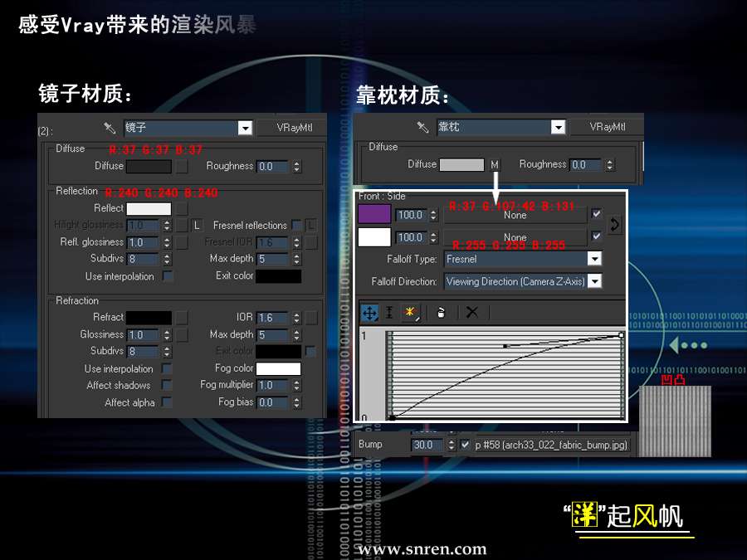Image resolution: width=747 pixels, height=560 pixels.
Task: Select Add point tool in curve toolbar
Action: pyautogui.click(x=410, y=313)
